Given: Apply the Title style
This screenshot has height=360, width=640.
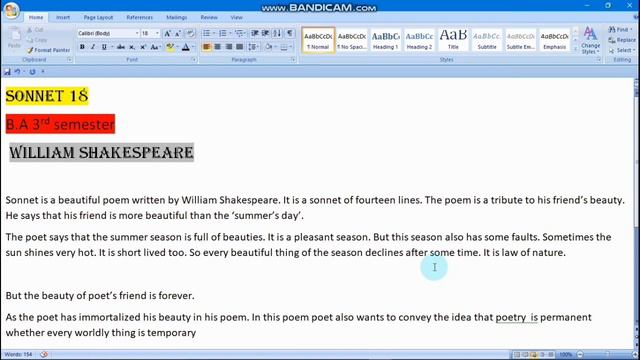Looking at the screenshot, I should coord(453,40).
